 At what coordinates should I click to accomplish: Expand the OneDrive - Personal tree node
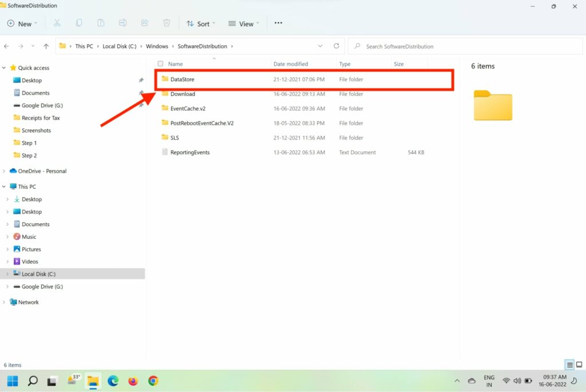(x=5, y=171)
